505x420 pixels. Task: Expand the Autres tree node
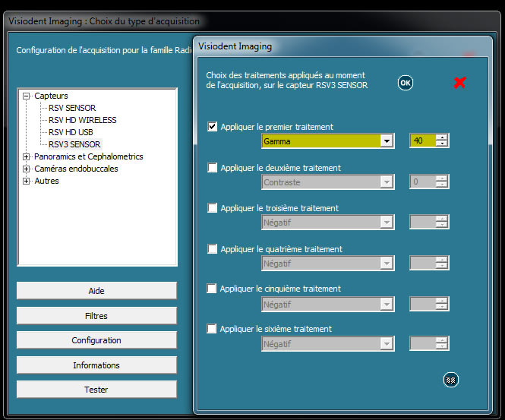(x=27, y=181)
